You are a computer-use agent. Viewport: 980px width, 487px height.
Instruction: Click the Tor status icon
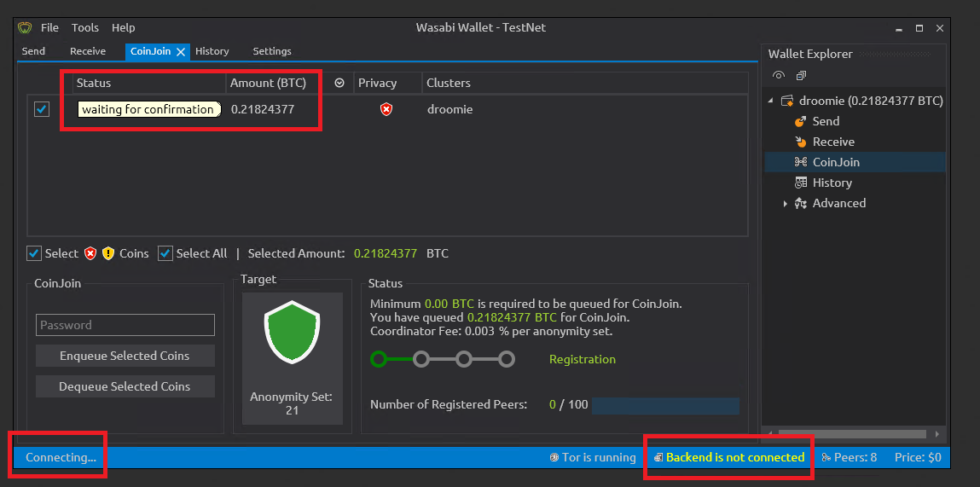coord(554,458)
